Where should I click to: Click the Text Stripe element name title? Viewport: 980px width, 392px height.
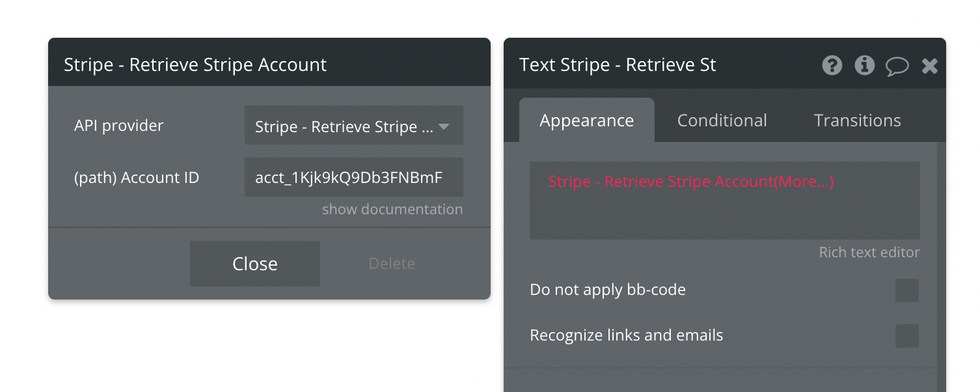[618, 65]
